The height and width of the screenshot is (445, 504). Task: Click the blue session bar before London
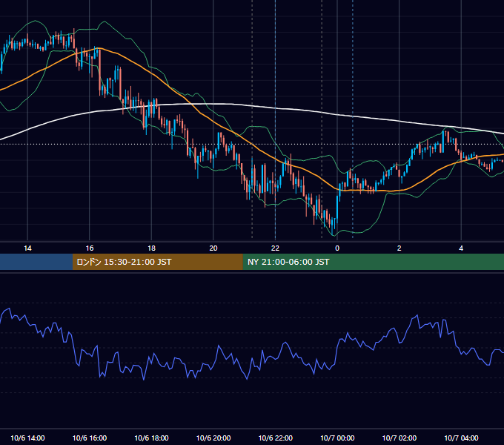(36, 262)
